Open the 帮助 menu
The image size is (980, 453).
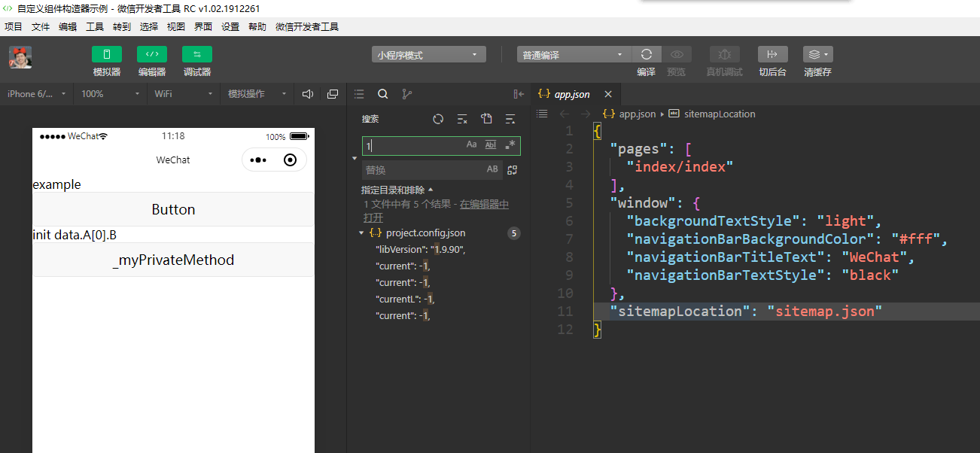point(257,26)
